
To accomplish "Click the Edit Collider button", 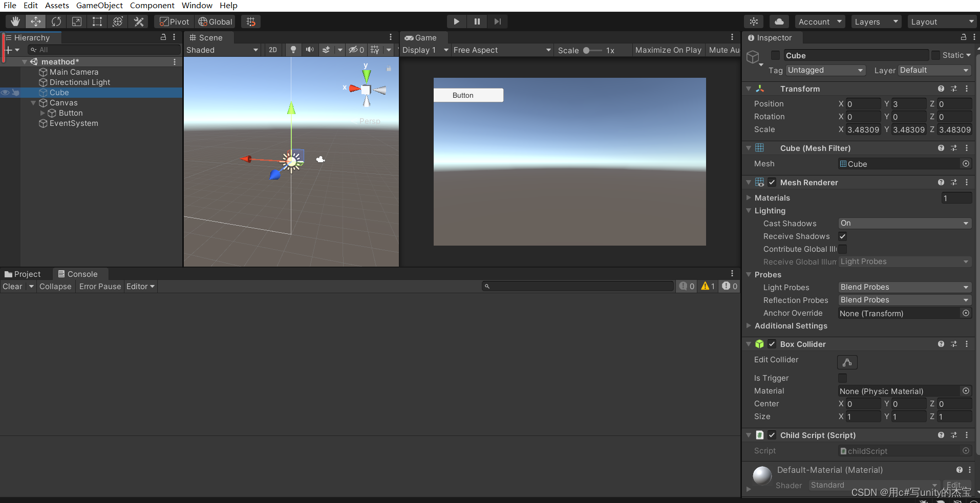I will point(847,362).
